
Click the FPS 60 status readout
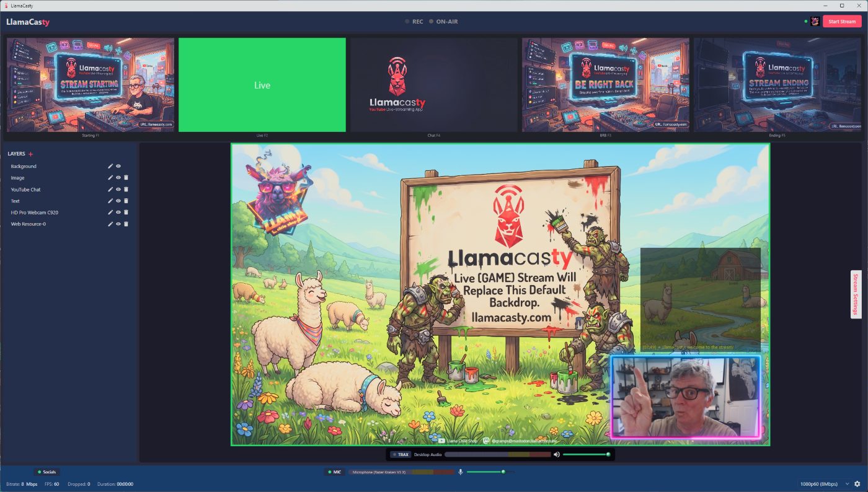click(x=51, y=484)
